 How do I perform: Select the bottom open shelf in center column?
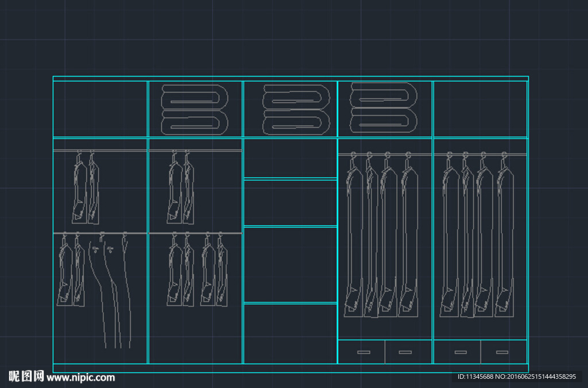290,333
